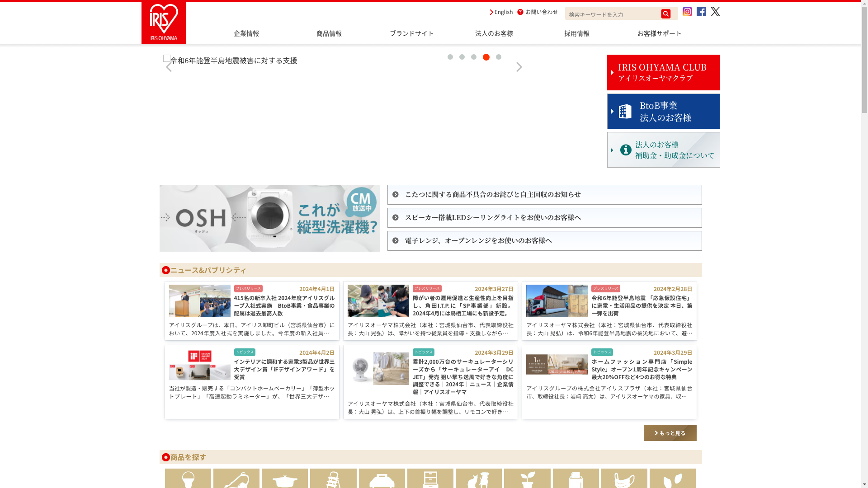Select the fifth carousel dot
868x488 pixels.
pos(498,57)
